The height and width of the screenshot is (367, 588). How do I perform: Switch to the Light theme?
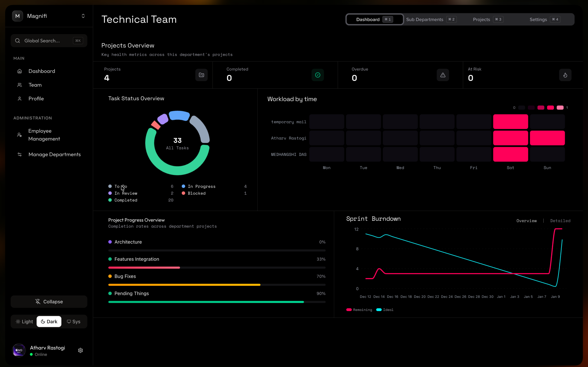[24, 321]
